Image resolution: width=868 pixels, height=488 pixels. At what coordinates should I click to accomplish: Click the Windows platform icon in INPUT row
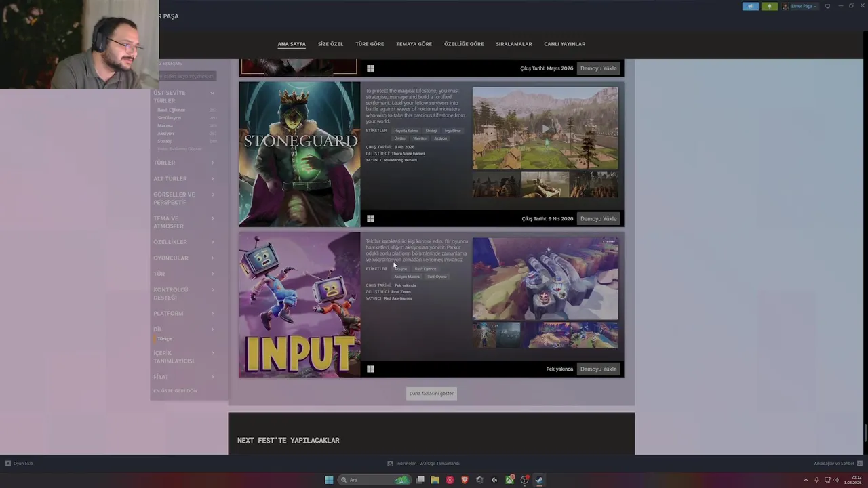tap(370, 369)
